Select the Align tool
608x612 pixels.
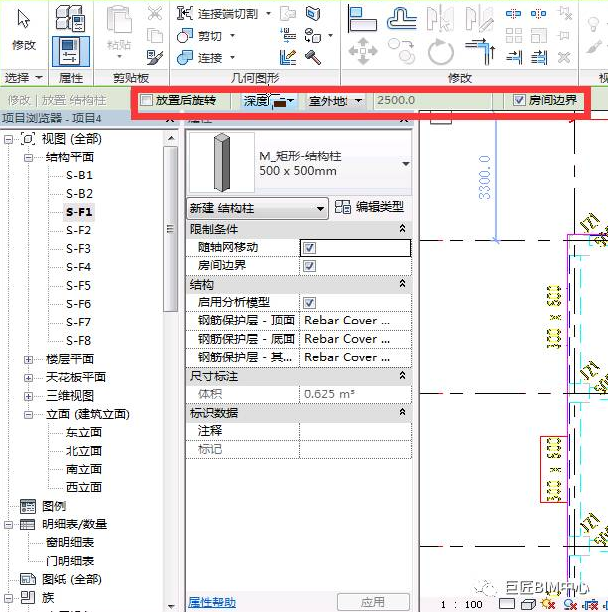363,18
